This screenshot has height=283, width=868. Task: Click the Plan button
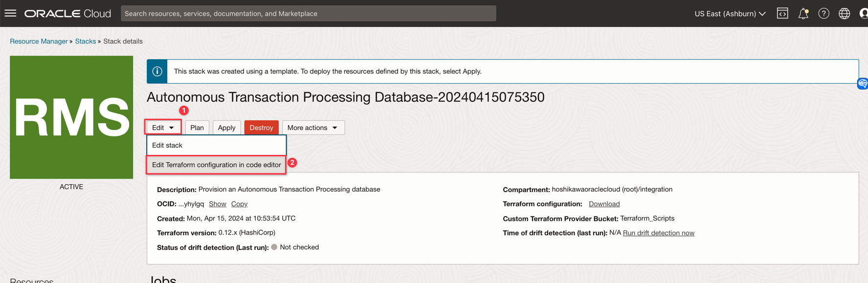coord(197,128)
